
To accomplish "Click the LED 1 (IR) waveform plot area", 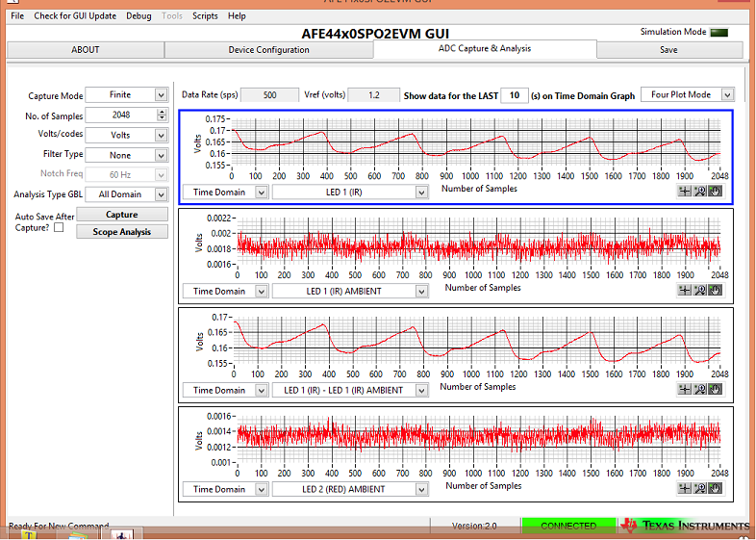I will (x=476, y=141).
